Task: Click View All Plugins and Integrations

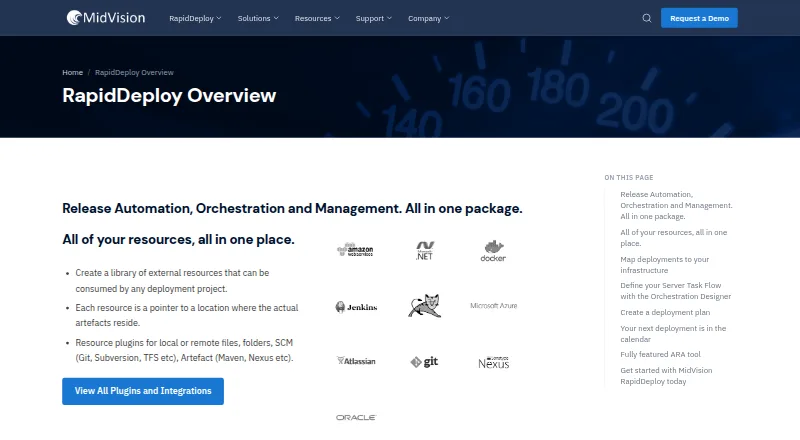Action: (143, 391)
